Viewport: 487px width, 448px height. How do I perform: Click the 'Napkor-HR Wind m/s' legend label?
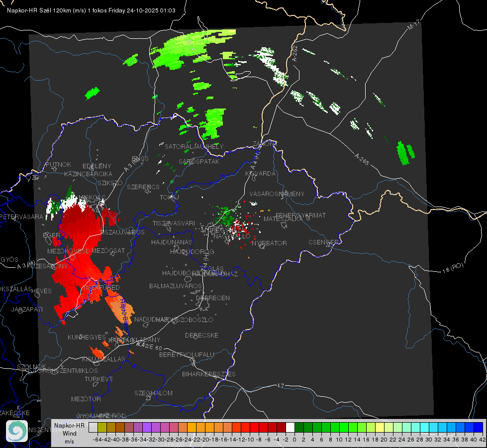tap(69, 433)
